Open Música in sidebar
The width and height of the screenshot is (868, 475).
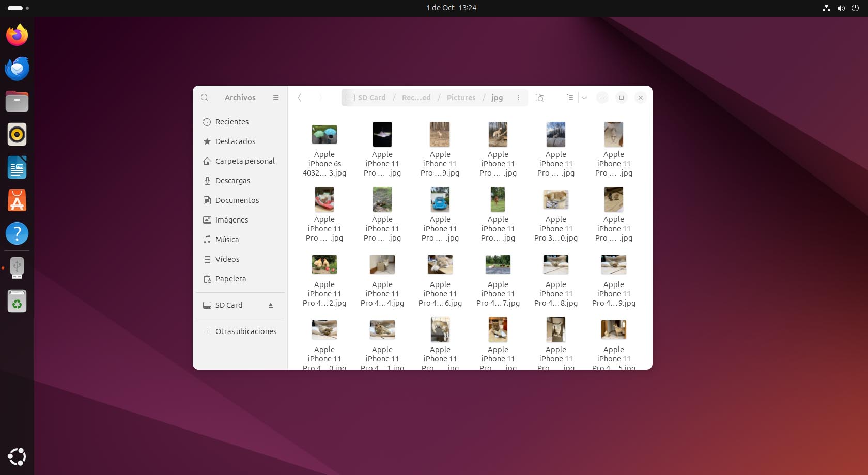(x=241, y=240)
